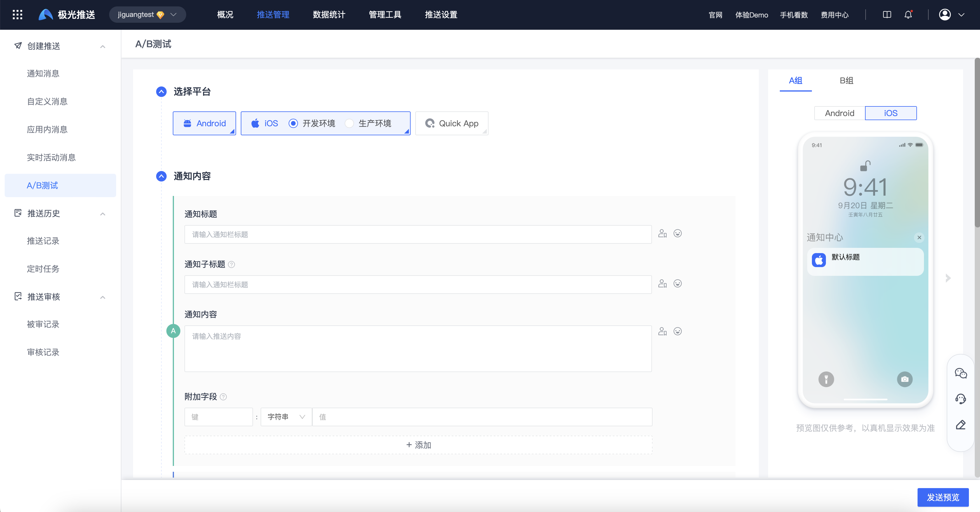Open 自定义消息 in the sidebar
Image resolution: width=980 pixels, height=512 pixels.
tap(47, 102)
